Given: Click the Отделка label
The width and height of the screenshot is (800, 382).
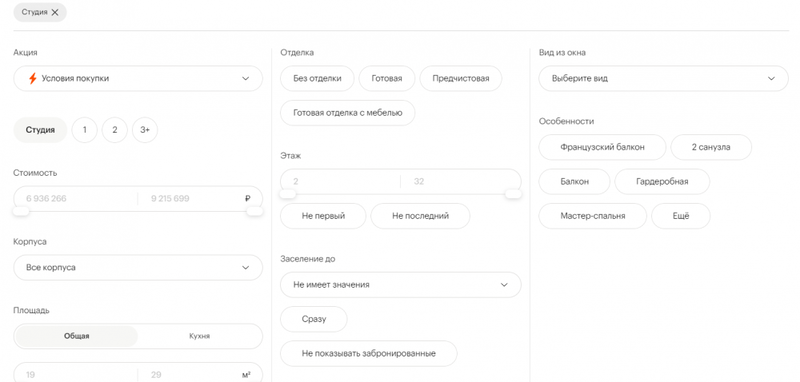Looking at the screenshot, I should tap(297, 53).
